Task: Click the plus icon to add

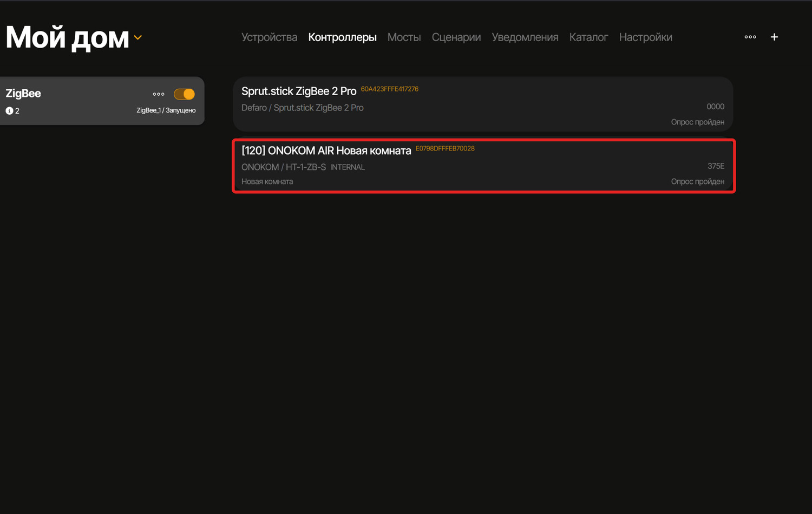Action: point(774,37)
